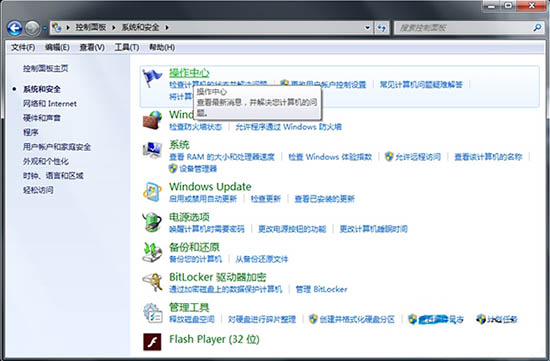Click 对硬盘进行碎片整理 link
The width and height of the screenshot is (550, 361).
coord(262,319)
